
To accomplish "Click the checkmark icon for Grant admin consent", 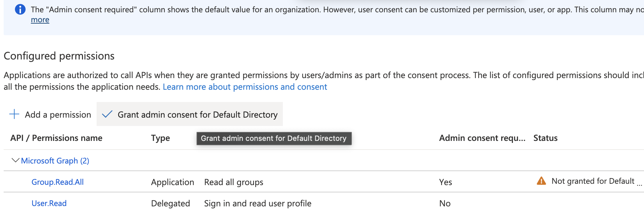I will [x=107, y=114].
